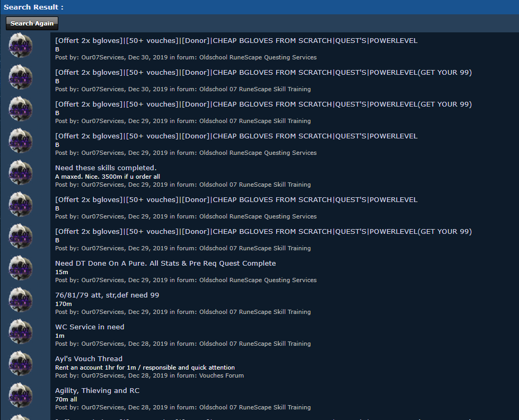Click the avatar beside '76/81/79 att, str,def need 99'
The height and width of the screenshot is (420, 519).
coord(21,300)
